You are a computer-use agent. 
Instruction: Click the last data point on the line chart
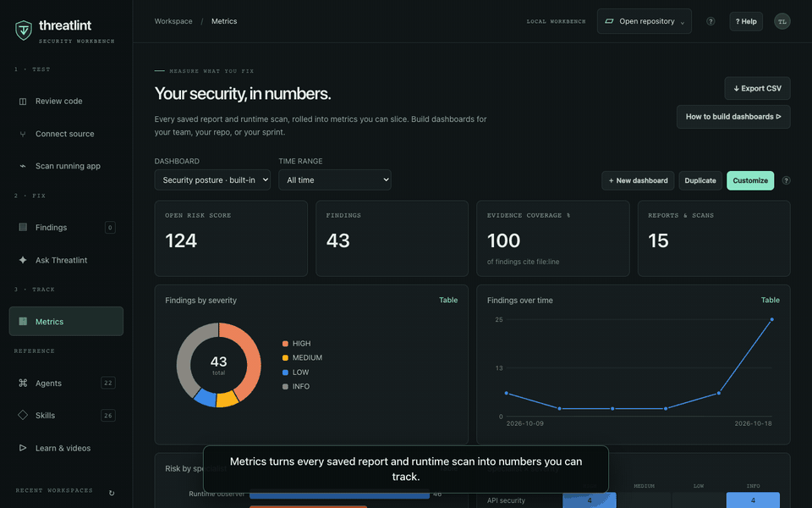coord(771,320)
